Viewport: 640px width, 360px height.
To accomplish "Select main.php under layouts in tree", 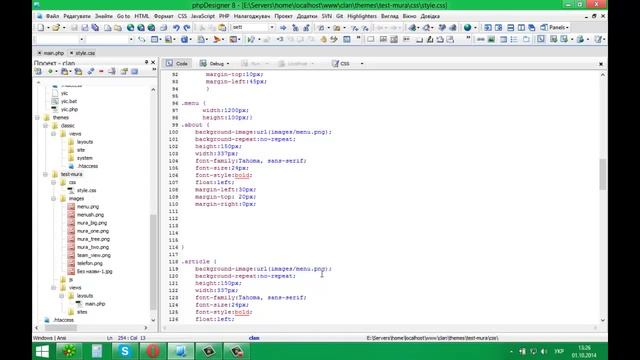I will pyautogui.click(x=95, y=304).
